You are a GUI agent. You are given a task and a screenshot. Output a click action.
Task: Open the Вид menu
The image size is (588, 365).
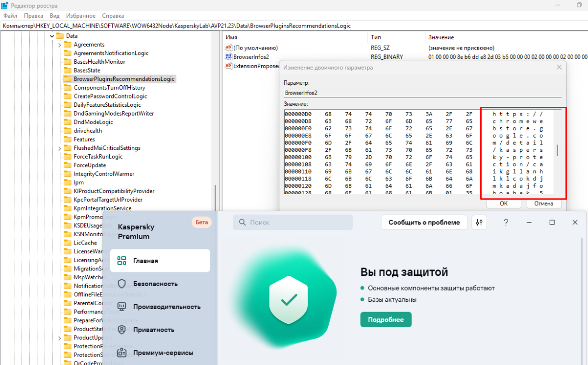coord(54,16)
